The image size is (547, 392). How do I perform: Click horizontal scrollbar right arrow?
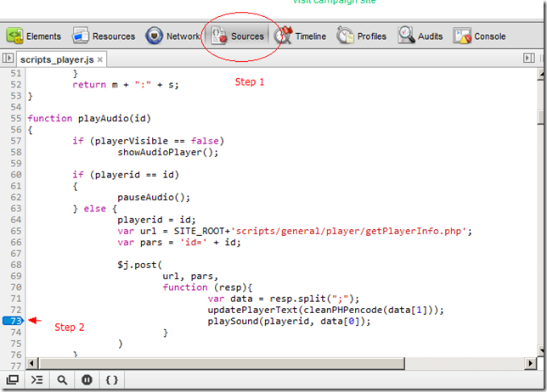[x=531, y=363]
